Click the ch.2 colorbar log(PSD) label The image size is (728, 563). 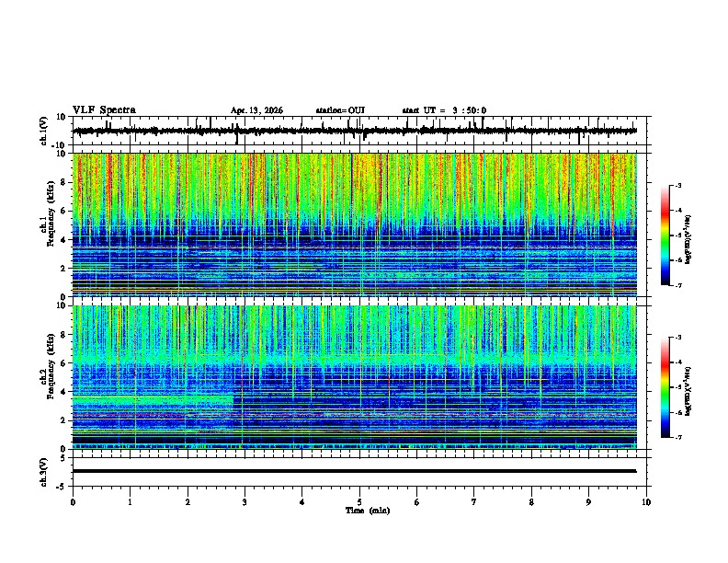coord(688,391)
